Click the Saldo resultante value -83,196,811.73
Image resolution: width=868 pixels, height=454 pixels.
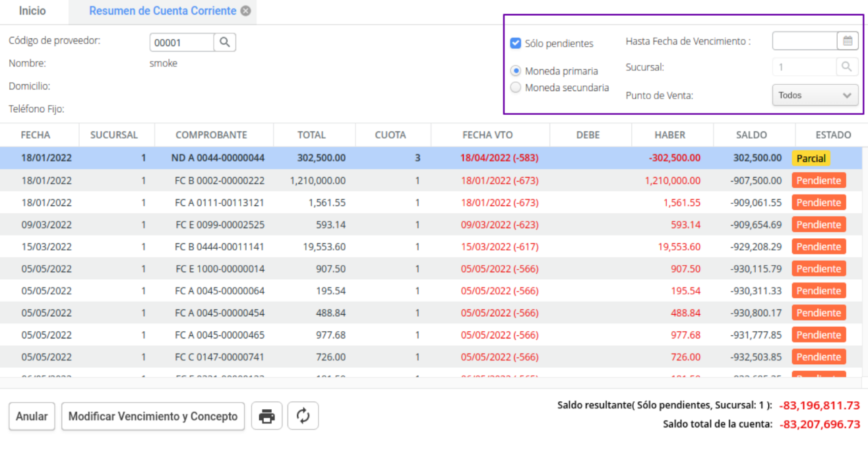click(819, 405)
